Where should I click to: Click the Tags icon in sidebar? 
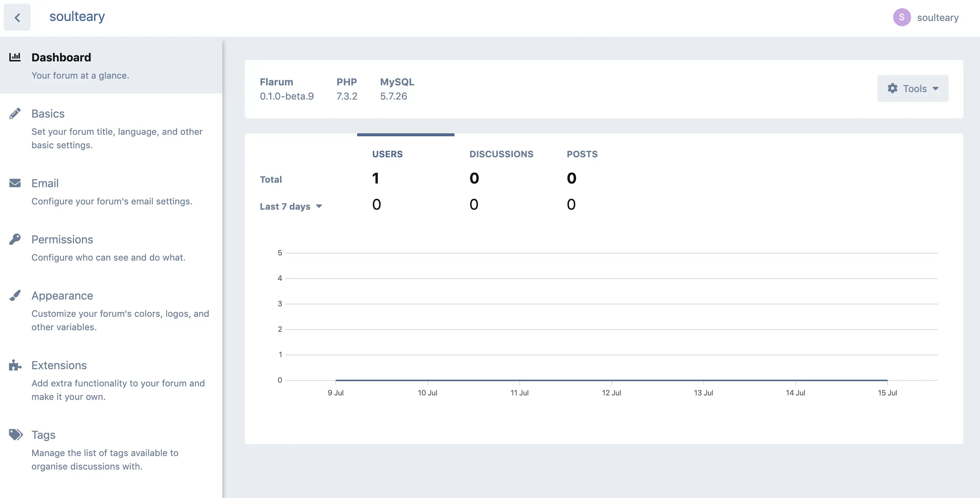[x=16, y=434]
